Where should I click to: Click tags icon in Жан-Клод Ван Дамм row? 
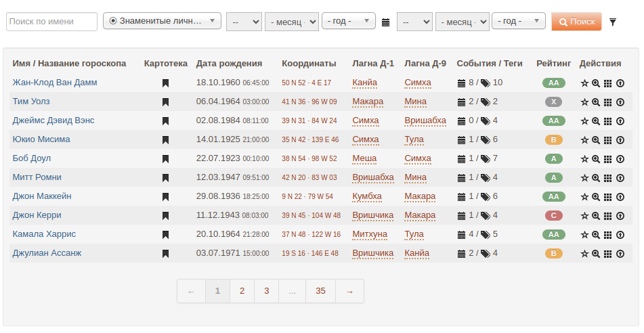click(x=486, y=83)
